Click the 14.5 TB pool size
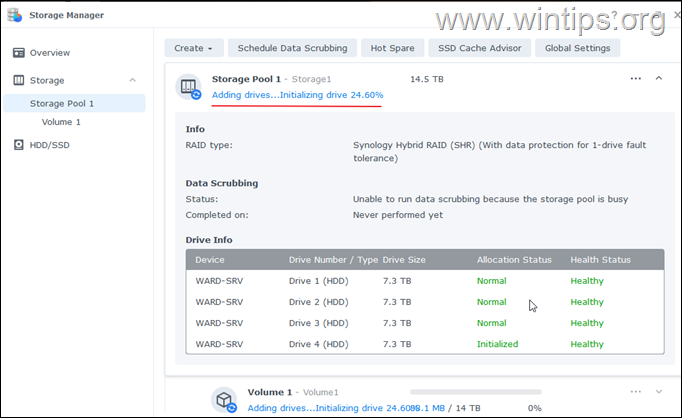The width and height of the screenshot is (682, 418). coord(427,79)
